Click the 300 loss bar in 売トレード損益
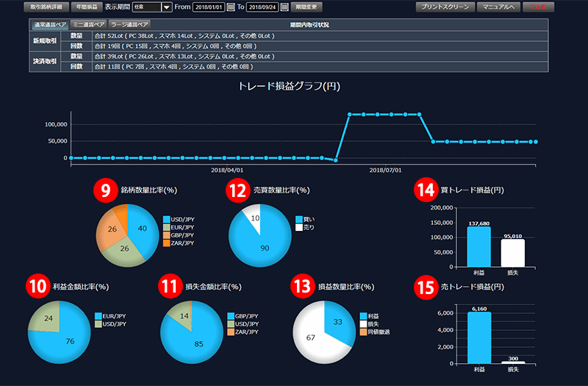Screen dimensions: 588x386 coord(513,362)
